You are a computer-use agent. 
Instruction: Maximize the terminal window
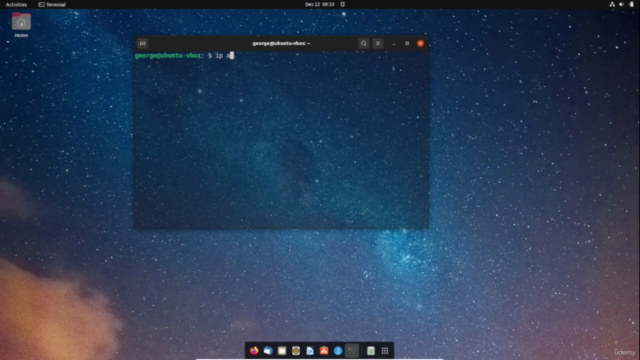[407, 43]
